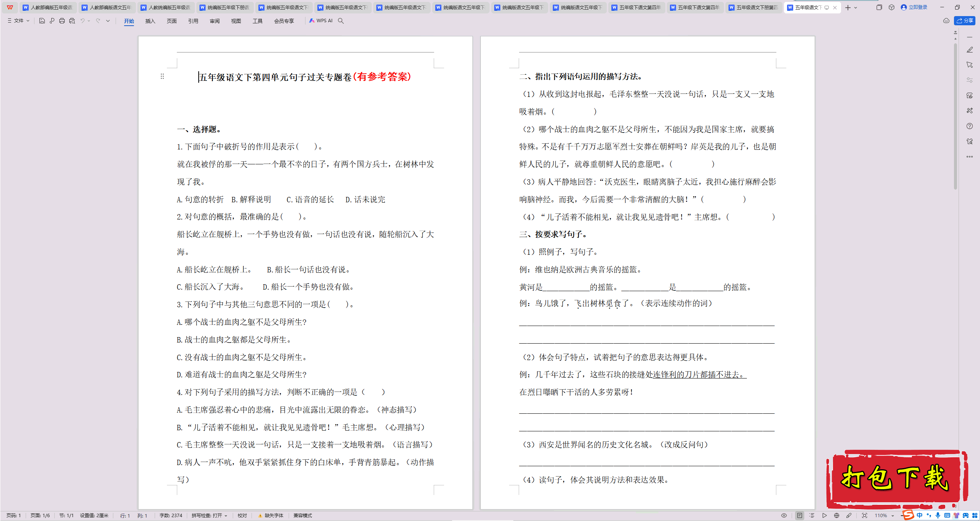Viewport: 980px width, 521px height.
Task: Click the document title heading text
Action: click(305, 77)
